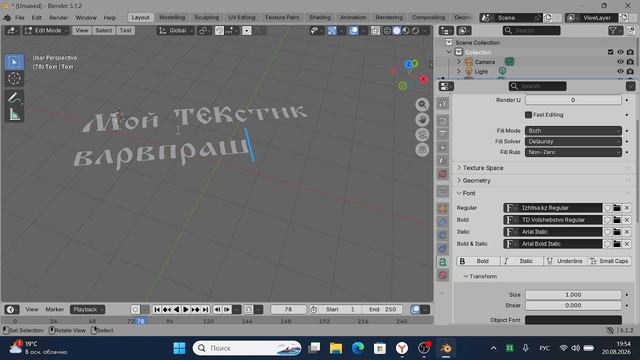
Task: Switch to the UV Editing workspace tab
Action: [x=242, y=18]
